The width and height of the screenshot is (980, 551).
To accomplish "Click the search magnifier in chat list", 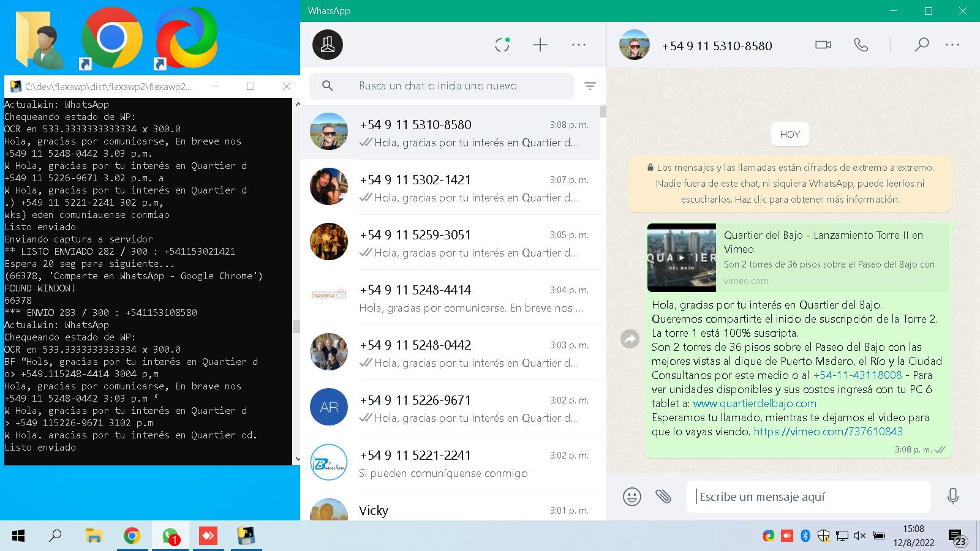I will (328, 86).
